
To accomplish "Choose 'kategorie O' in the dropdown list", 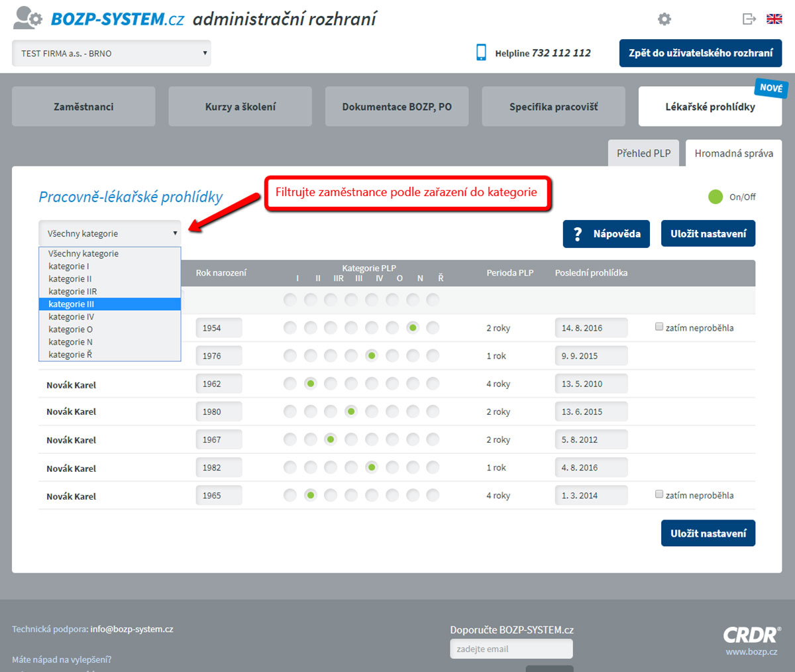I will [110, 329].
